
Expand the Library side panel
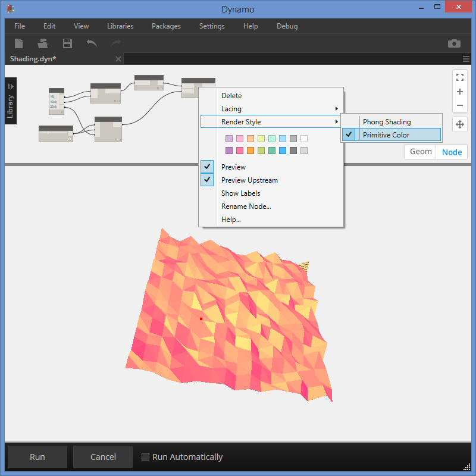[x=11, y=101]
